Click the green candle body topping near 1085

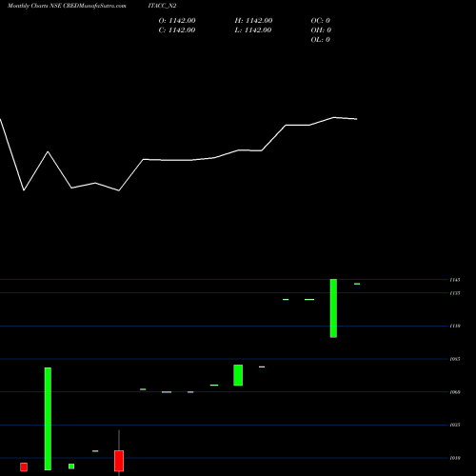click(x=238, y=375)
